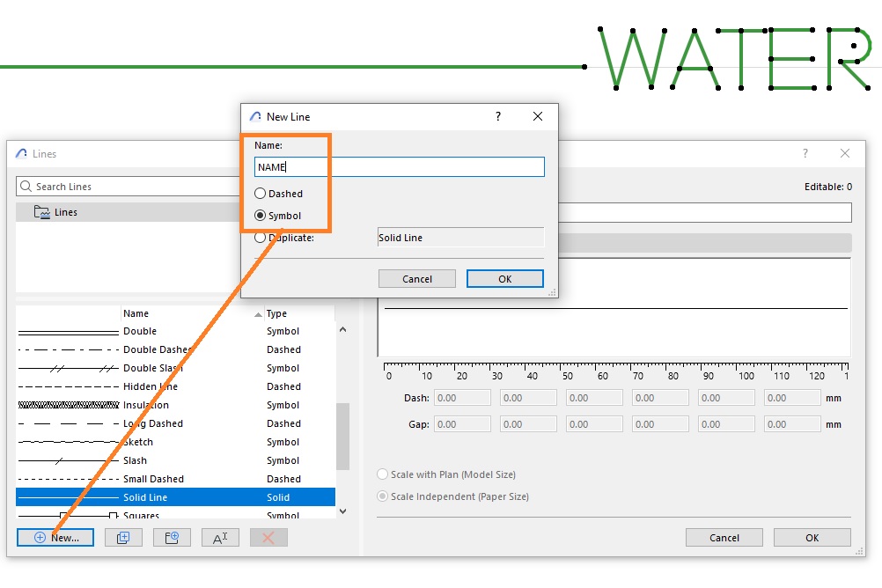Click the rename line type icon button
The image size is (882, 588).
pos(220,537)
